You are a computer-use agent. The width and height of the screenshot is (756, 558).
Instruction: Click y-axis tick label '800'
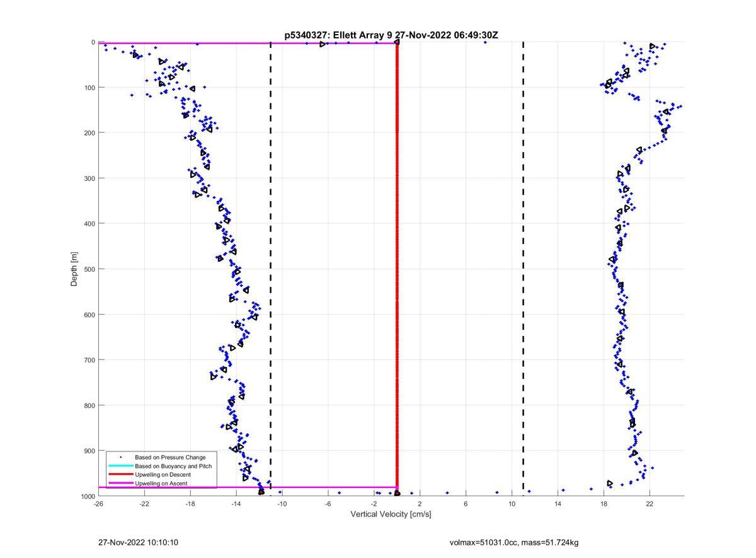[x=89, y=405]
